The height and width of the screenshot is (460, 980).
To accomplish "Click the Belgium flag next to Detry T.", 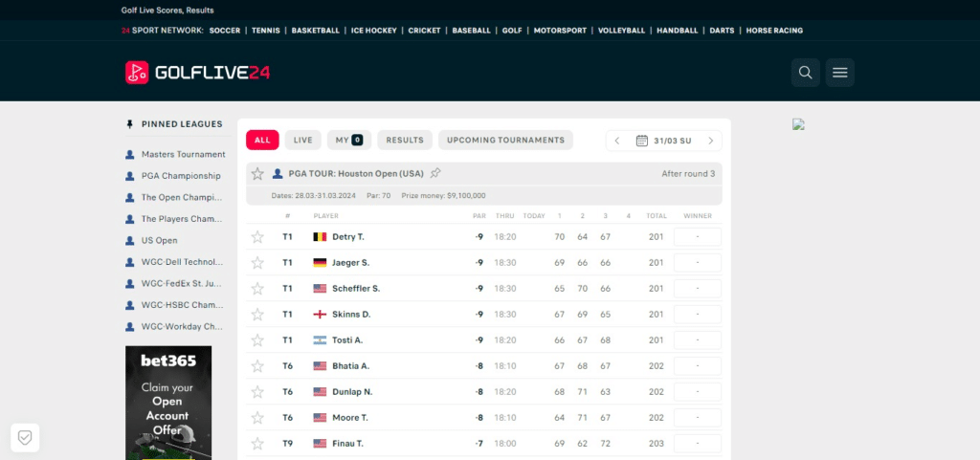I will click(320, 236).
